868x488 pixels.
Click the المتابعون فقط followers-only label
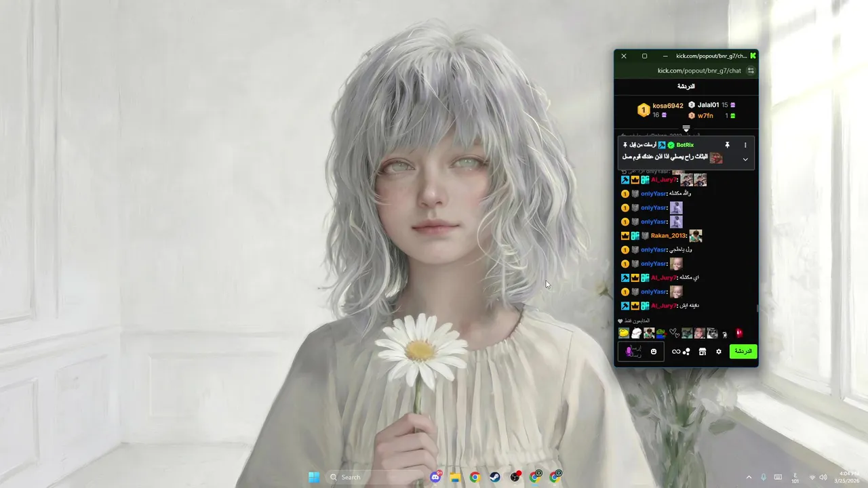point(637,321)
